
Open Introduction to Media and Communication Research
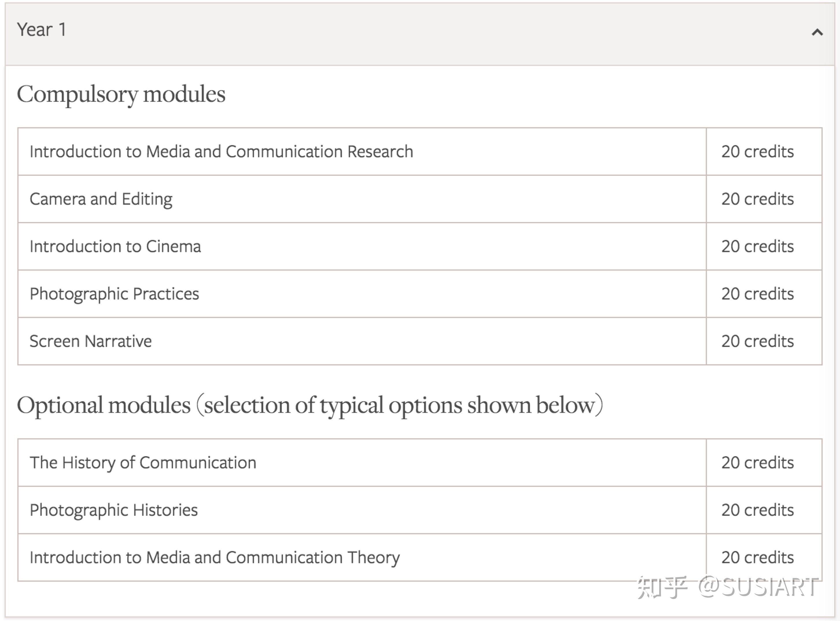[221, 152]
